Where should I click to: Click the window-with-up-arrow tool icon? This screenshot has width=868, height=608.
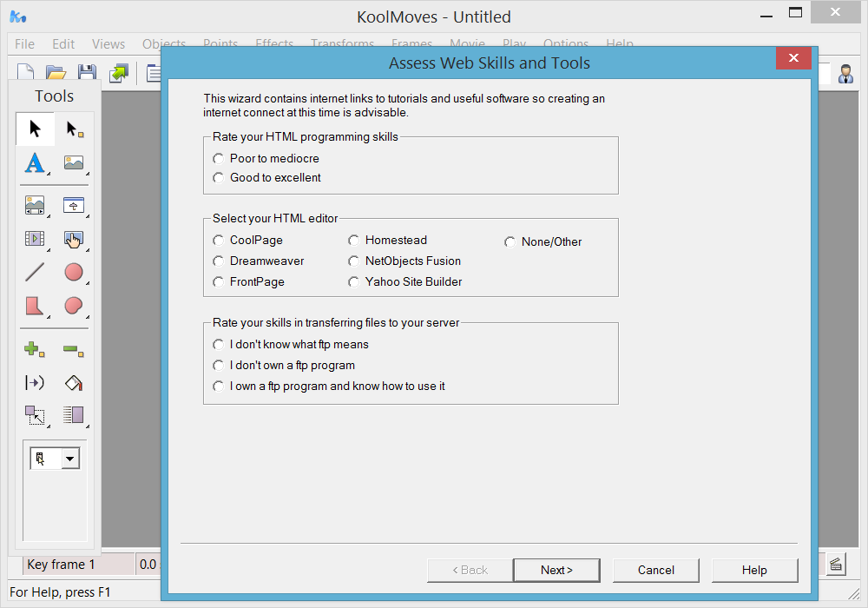(74, 206)
